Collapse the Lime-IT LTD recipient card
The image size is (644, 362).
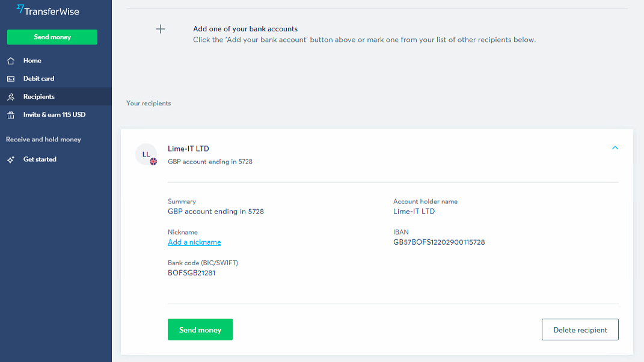coord(615,147)
